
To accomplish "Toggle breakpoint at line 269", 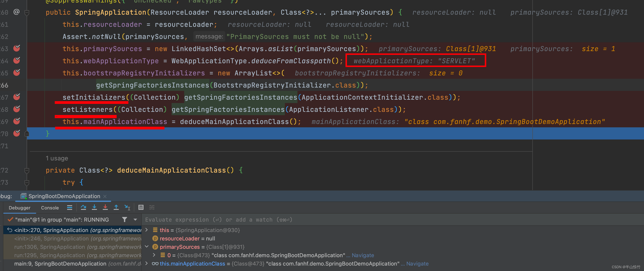I will 17,121.
